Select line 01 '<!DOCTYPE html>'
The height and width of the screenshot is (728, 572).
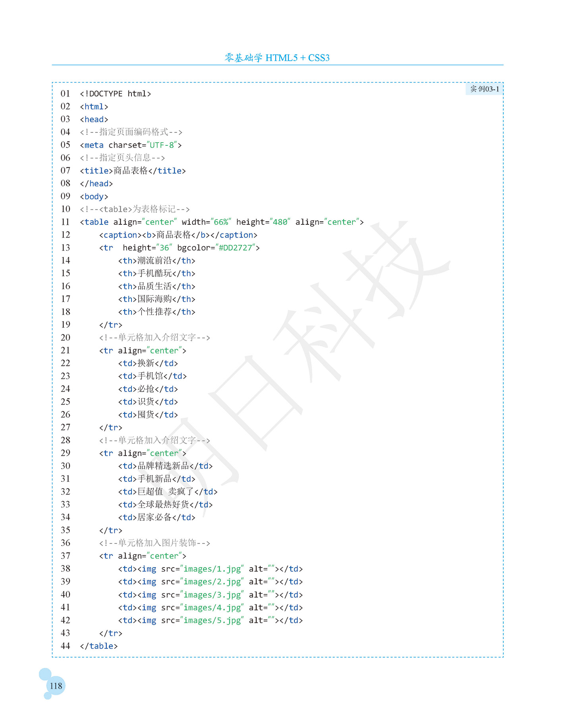(x=115, y=94)
